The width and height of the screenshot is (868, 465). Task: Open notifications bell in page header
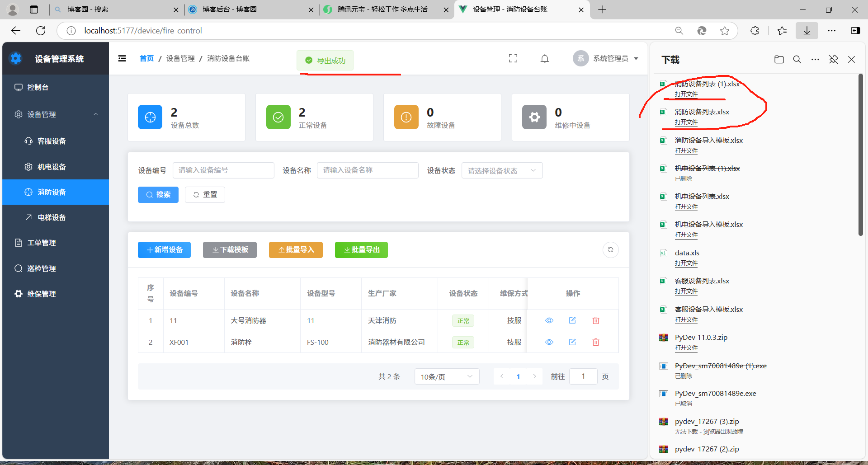pos(545,58)
